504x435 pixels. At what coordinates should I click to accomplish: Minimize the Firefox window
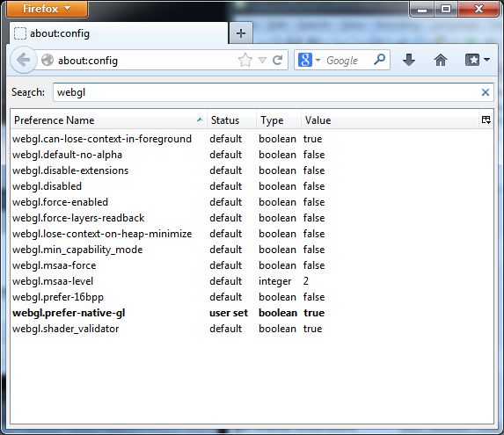421,10
